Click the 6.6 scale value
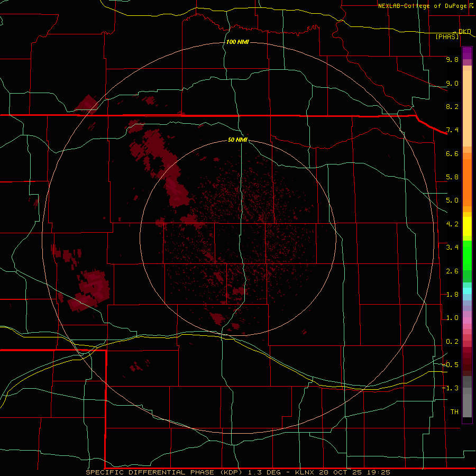 pos(452,153)
